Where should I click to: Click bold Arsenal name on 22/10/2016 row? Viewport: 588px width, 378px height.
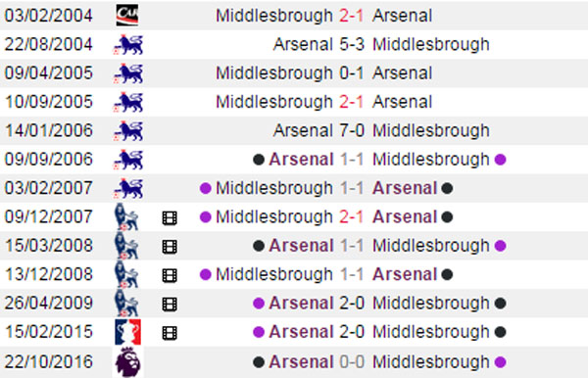[x=301, y=361]
